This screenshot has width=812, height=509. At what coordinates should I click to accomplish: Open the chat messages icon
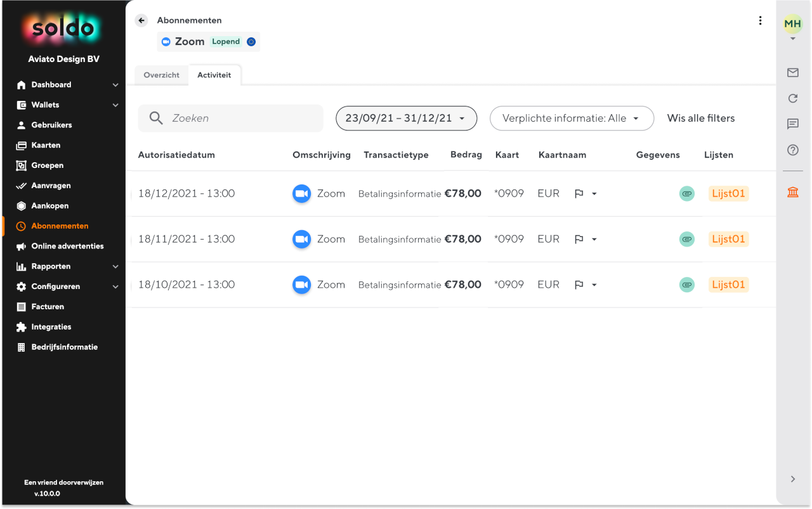(792, 124)
